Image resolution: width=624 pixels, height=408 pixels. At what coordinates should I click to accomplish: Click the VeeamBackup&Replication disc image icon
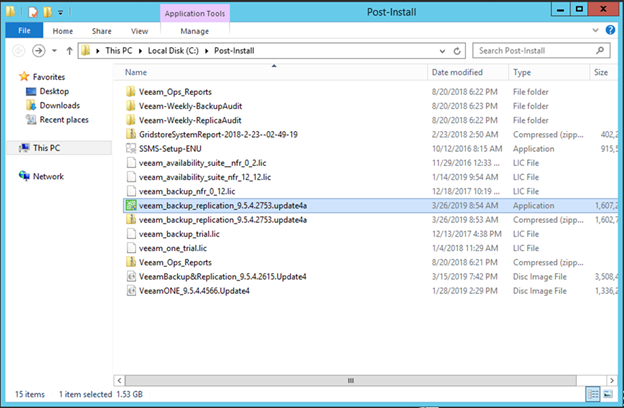click(x=131, y=277)
